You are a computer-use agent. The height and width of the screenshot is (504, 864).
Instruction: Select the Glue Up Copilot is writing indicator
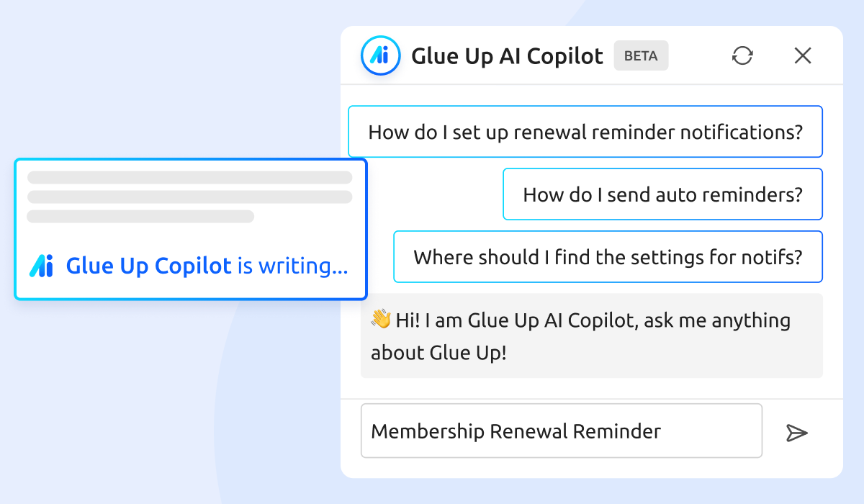click(x=190, y=228)
